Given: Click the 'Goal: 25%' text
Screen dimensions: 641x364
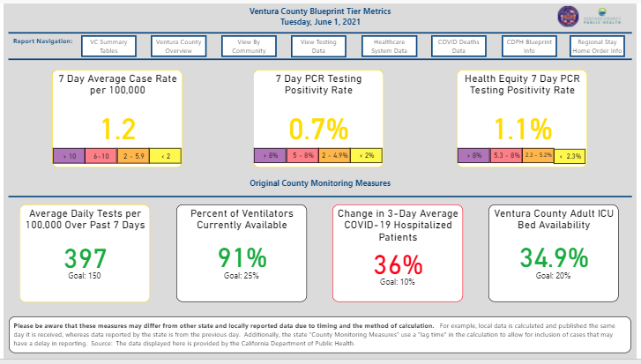Looking at the screenshot, I should [242, 276].
